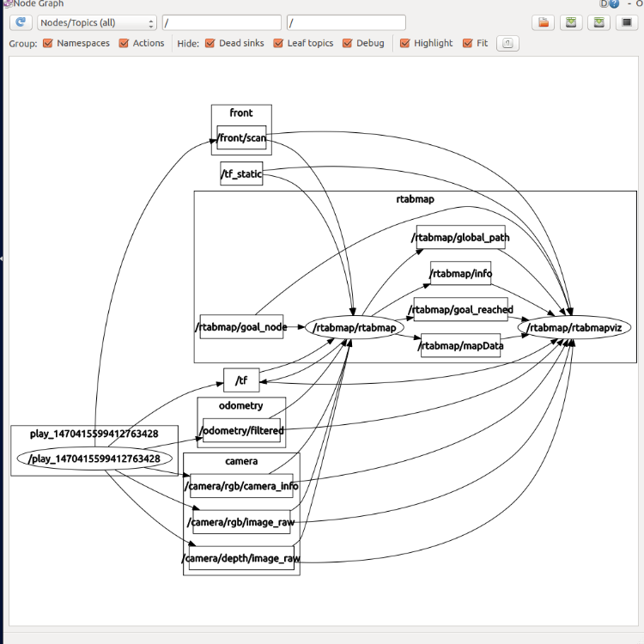644x644 pixels.
Task: Click the /front/scan topic box
Action: coord(241,137)
